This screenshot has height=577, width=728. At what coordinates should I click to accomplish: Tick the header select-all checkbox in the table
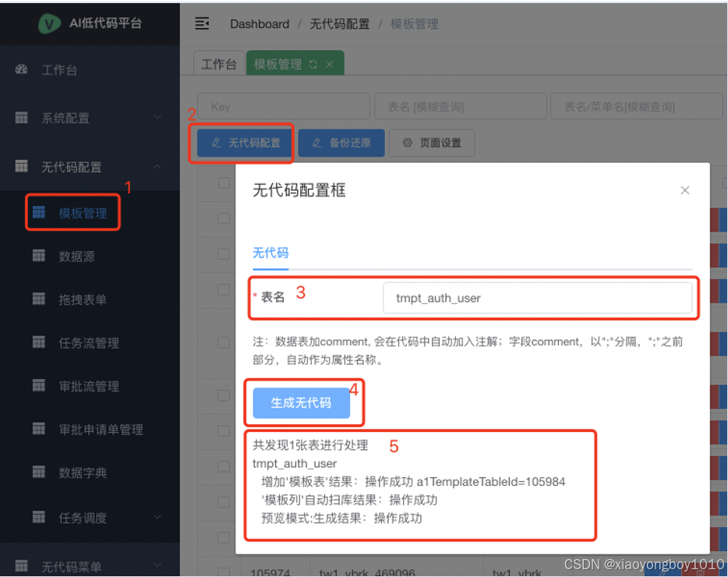tap(224, 183)
